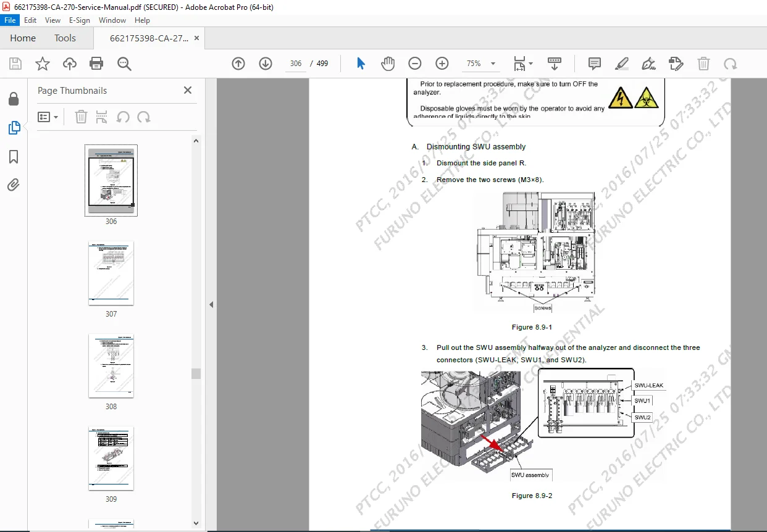The height and width of the screenshot is (532, 767).
Task: Open the Window menu
Action: tap(112, 20)
